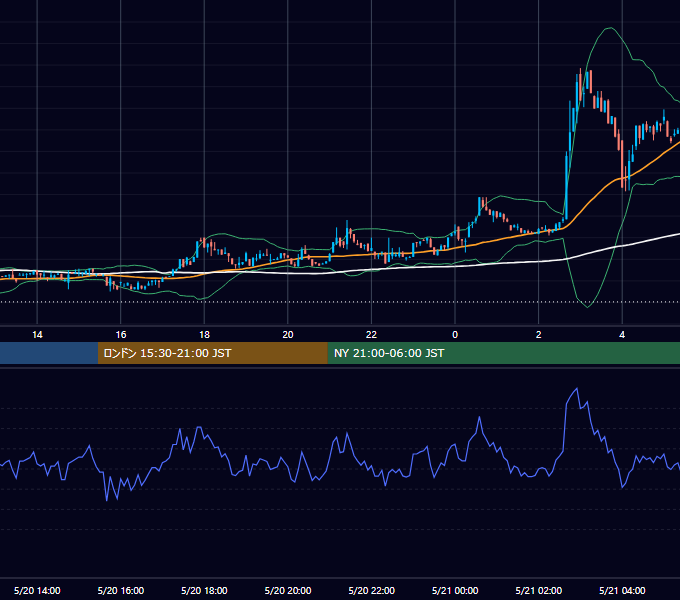Click the 20 hour label on price chart axis
The height and width of the screenshot is (600, 680).
tap(288, 335)
